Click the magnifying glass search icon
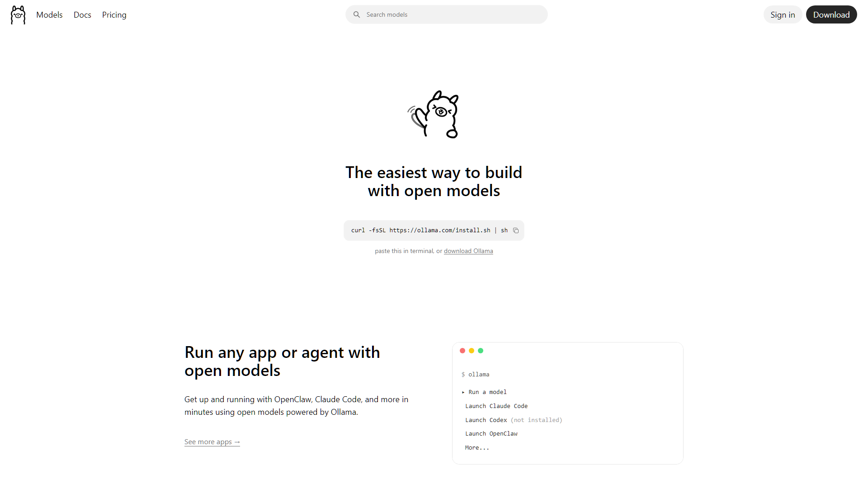Screen dimensions: 868x488 [357, 14]
